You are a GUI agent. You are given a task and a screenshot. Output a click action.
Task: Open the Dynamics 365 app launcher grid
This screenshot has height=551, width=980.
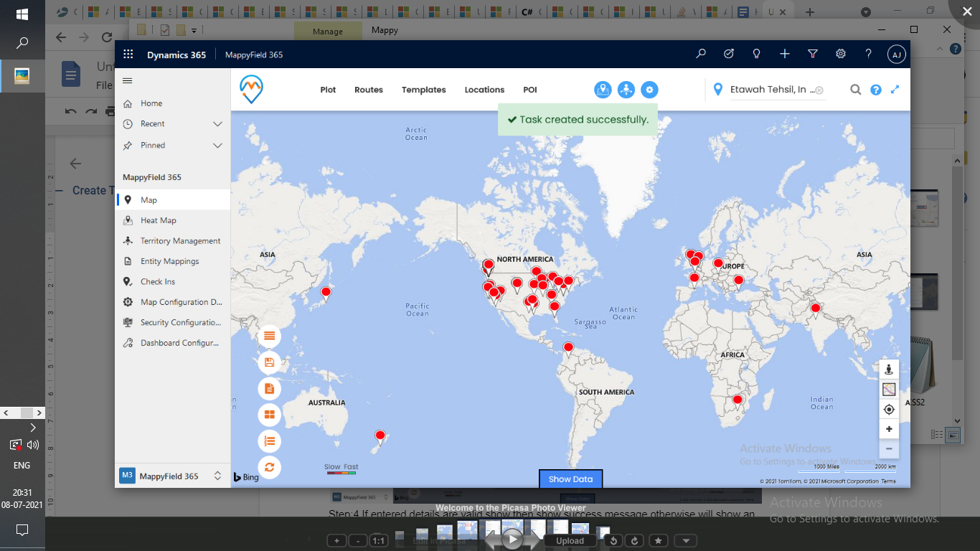click(x=128, y=54)
